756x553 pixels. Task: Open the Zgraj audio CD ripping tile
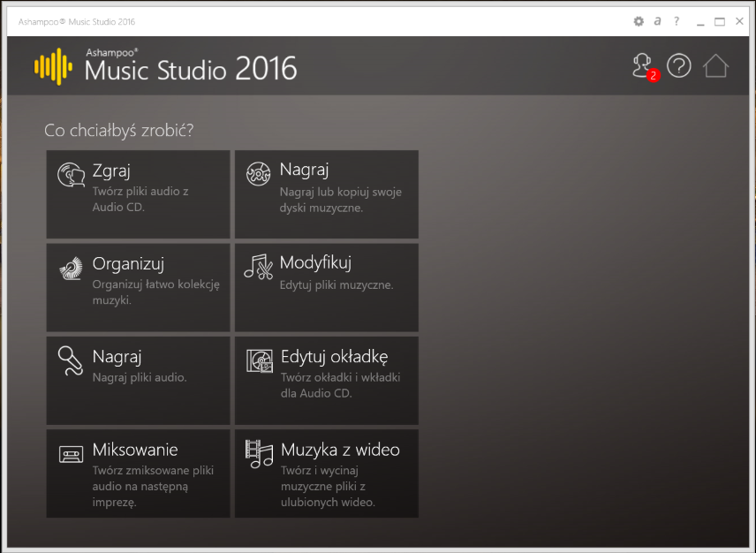point(138,193)
